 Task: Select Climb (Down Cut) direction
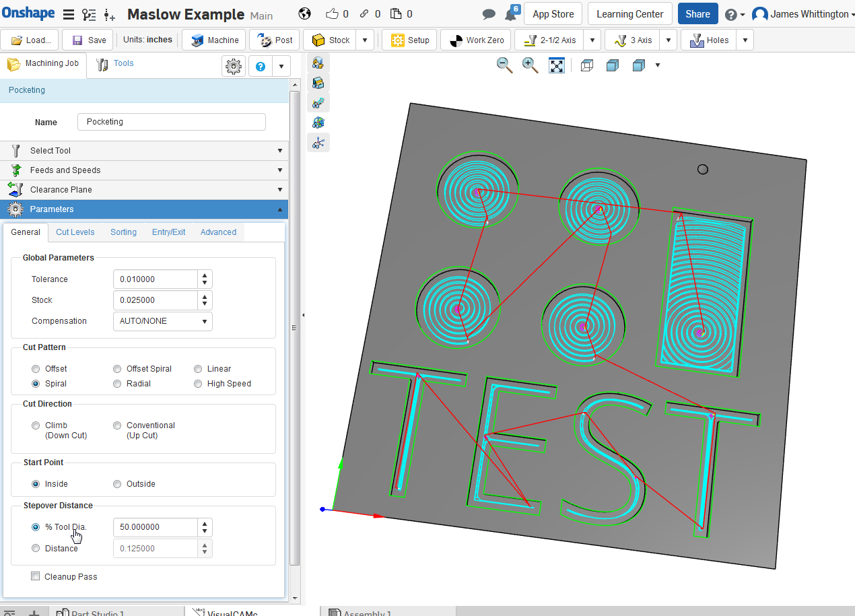coord(36,425)
